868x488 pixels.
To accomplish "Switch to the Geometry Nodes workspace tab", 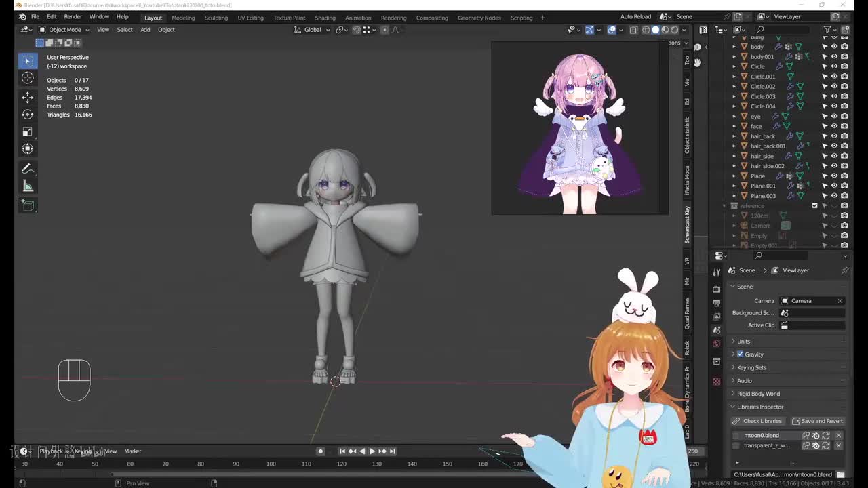I will 479,18.
